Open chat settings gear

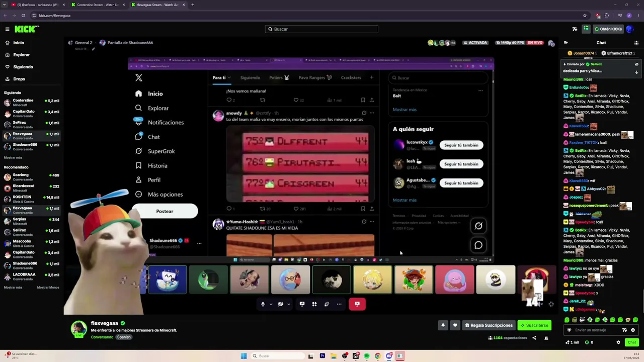pyautogui.click(x=618, y=342)
